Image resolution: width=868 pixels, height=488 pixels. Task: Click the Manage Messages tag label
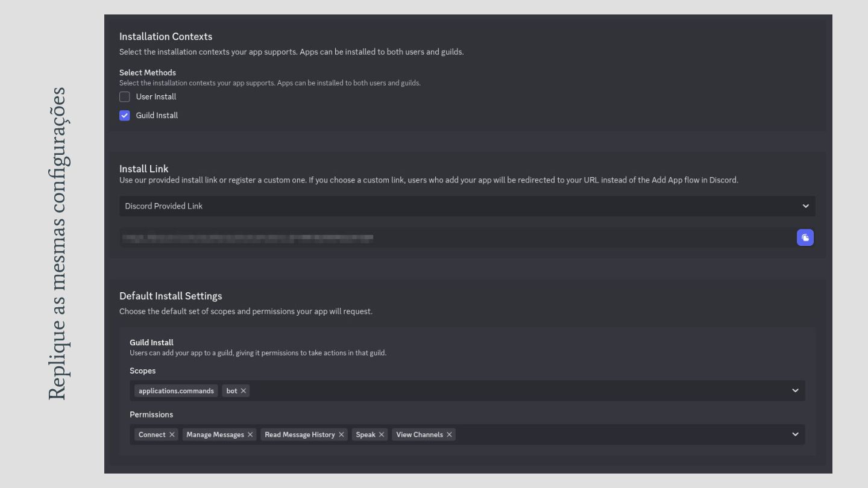[215, 434]
